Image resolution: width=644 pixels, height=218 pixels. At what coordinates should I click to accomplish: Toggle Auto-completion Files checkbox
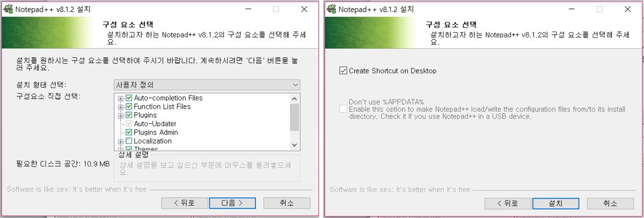(129, 98)
